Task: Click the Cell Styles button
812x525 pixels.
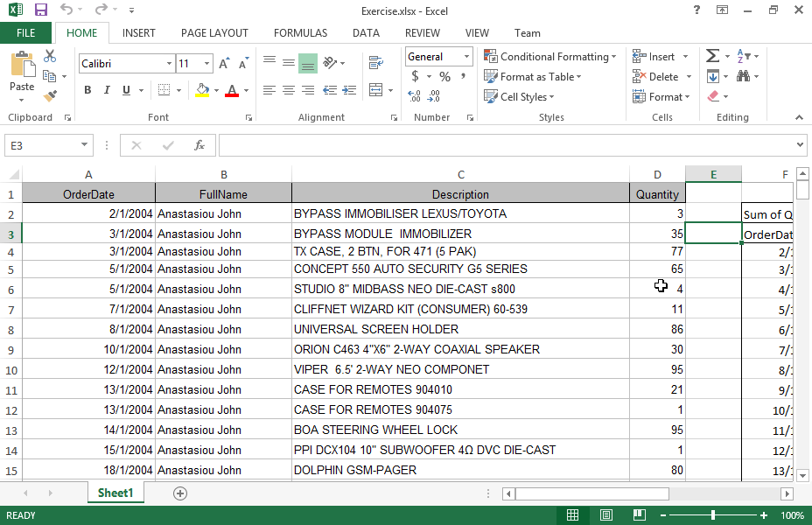Action: pyautogui.click(x=519, y=97)
